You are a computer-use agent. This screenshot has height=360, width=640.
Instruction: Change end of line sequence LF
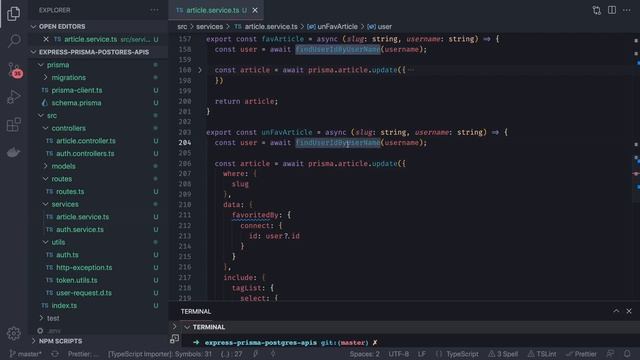pyautogui.click(x=422, y=354)
